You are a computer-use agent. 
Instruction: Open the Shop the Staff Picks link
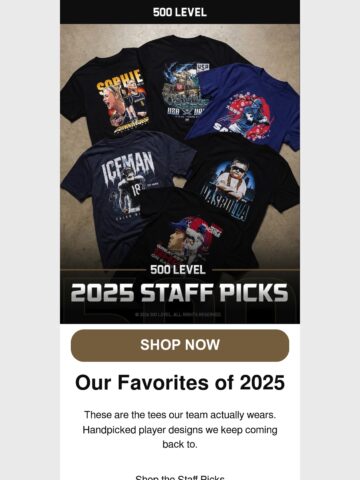180,477
